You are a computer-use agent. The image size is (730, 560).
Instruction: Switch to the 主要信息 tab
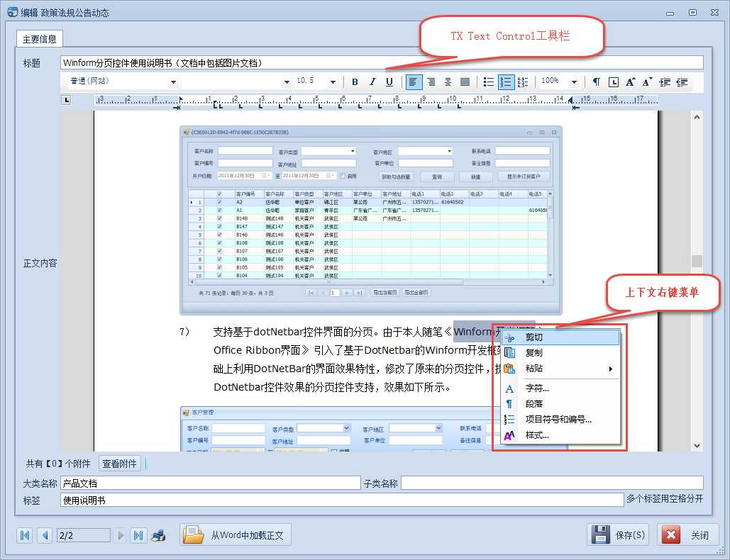40,39
